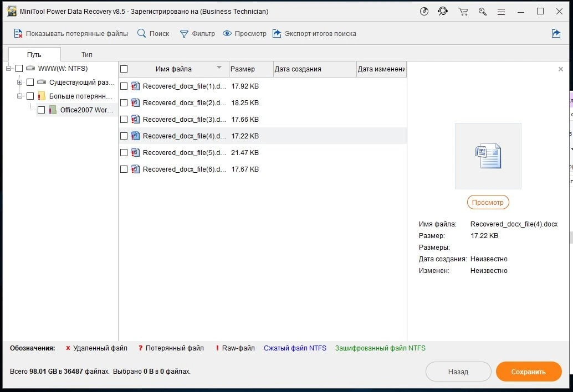Screen dimensions: 573x392
Task: Export scan results via Экспорт итогов поиска
Action: pyautogui.click(x=314, y=34)
